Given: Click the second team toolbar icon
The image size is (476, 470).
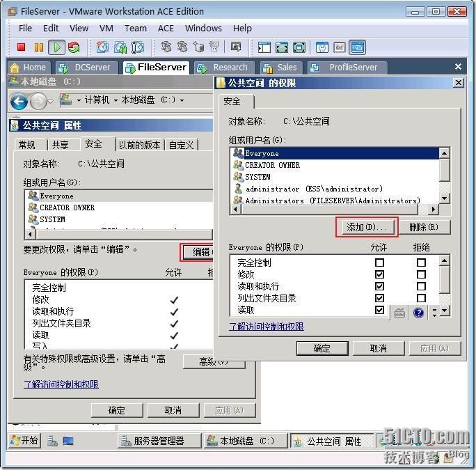Looking at the screenshot, I should [x=182, y=47].
